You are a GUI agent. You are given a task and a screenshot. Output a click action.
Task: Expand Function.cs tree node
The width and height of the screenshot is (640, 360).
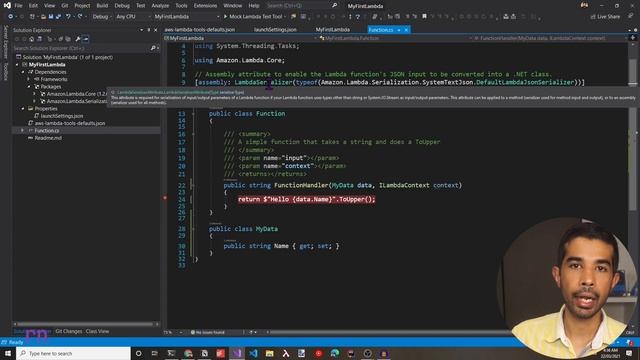tap(23, 131)
